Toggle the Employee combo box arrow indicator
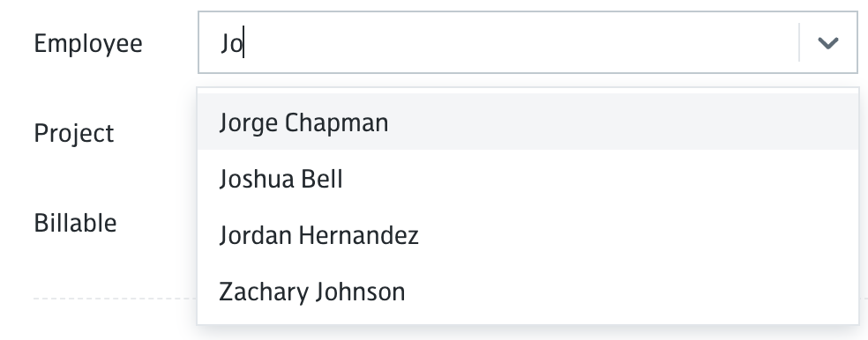Viewport: 868px width, 340px height. point(827,42)
